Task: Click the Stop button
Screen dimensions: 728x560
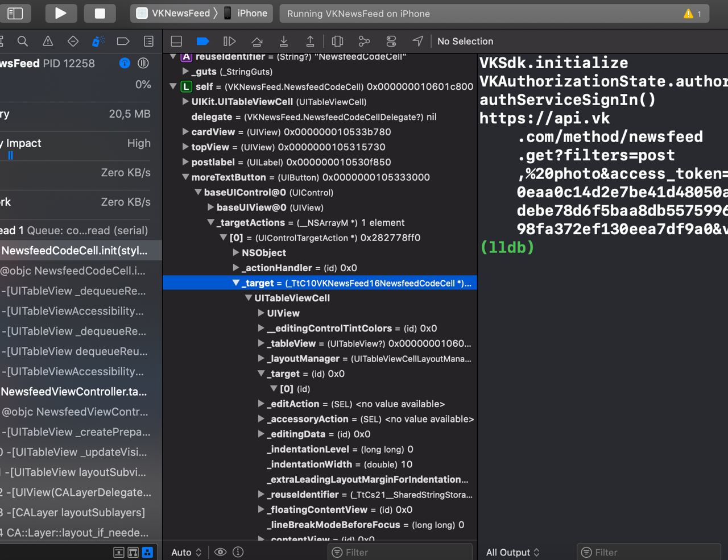Action: 100,13
